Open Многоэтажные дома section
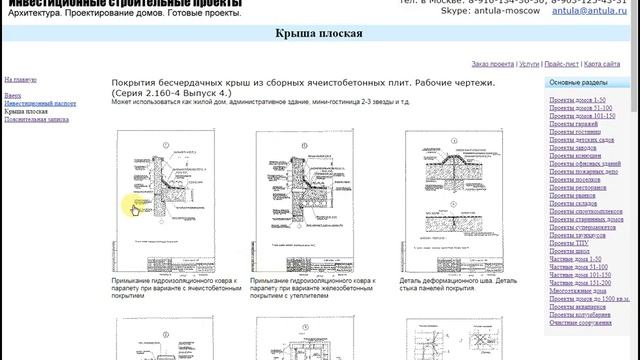 pyautogui.click(x=578, y=291)
